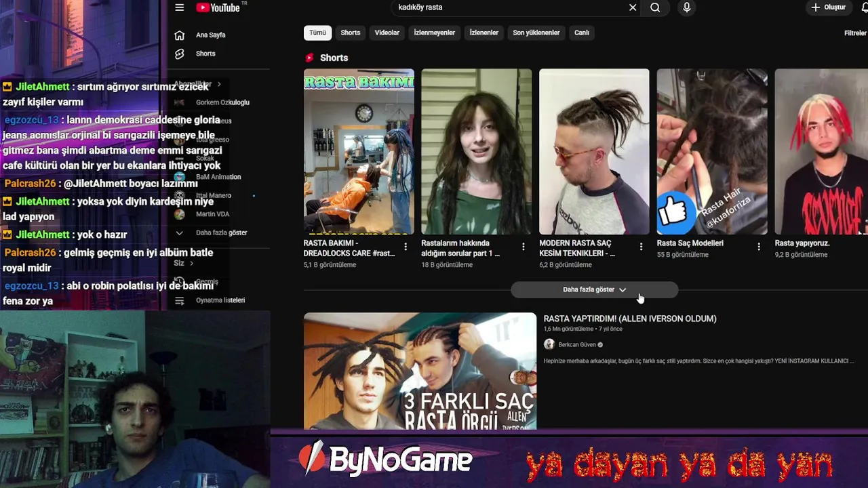Click Martin VDA channel avatar in sidebar
Screen dimensions: 868x488
click(179, 214)
